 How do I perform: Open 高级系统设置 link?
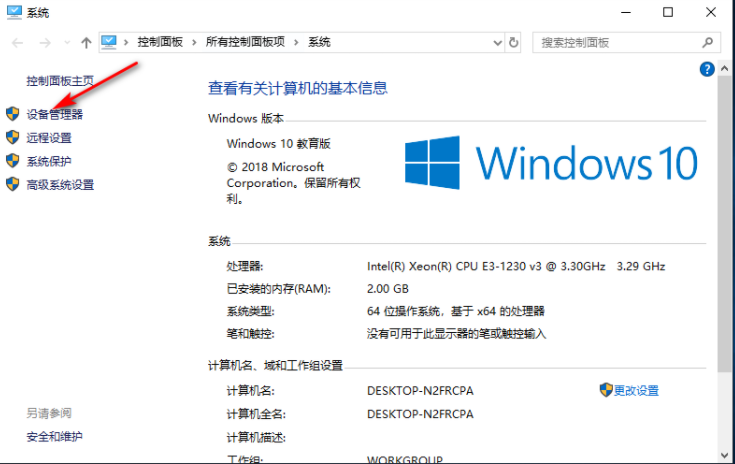[x=60, y=184]
